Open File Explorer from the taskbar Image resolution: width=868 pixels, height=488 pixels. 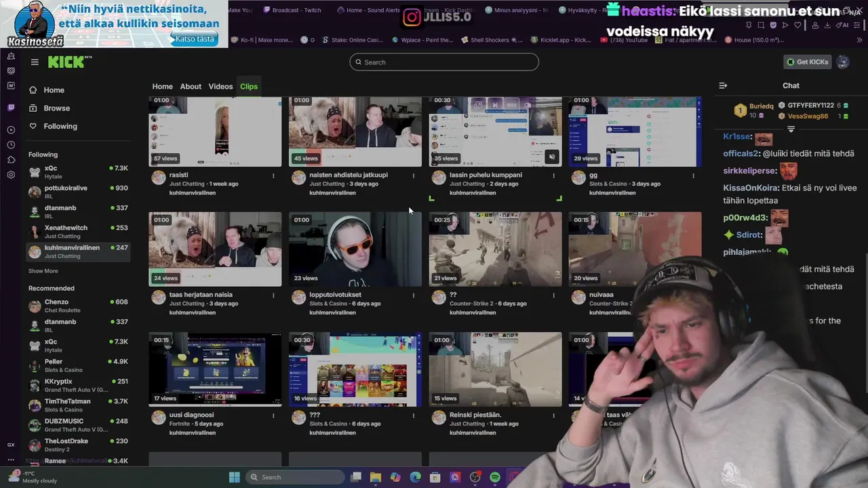(376, 477)
